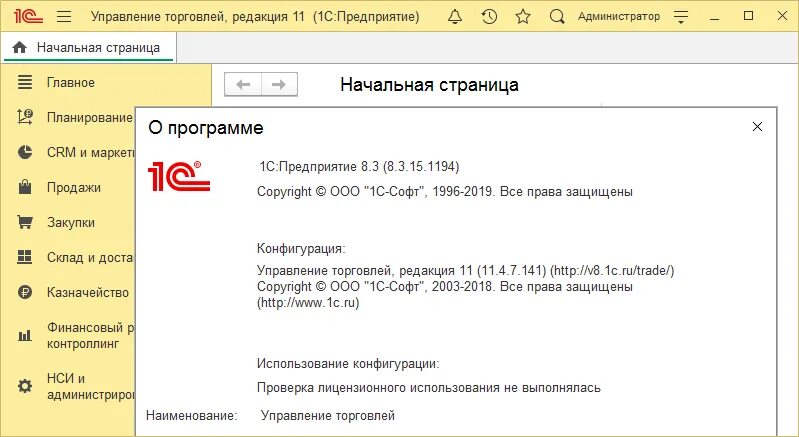Open the main hamburger menu
This screenshot has height=437, width=799.
point(64,16)
